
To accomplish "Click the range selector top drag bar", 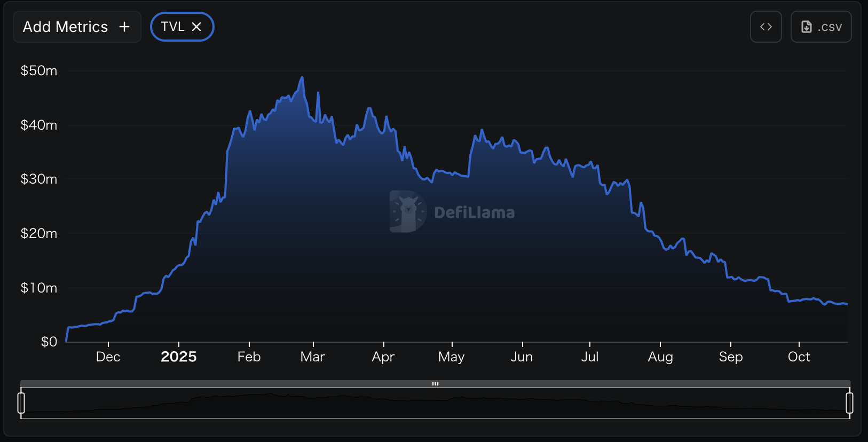I will [435, 384].
